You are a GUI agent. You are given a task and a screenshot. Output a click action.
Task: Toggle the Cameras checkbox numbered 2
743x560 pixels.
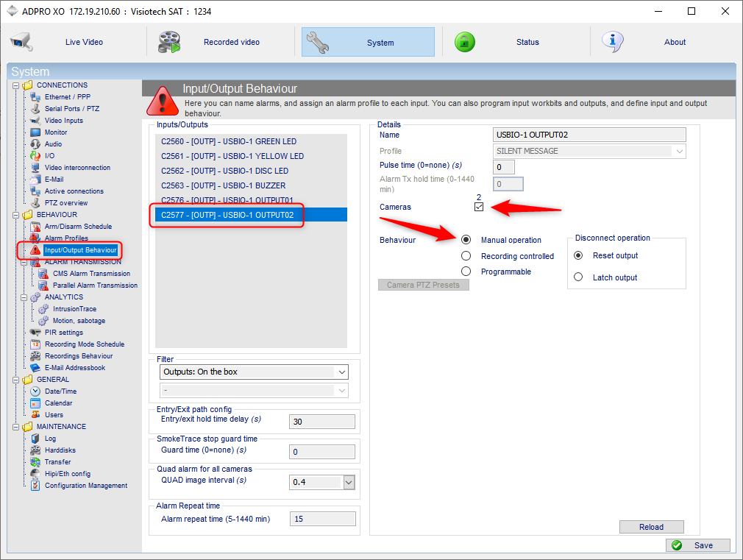pyautogui.click(x=479, y=207)
